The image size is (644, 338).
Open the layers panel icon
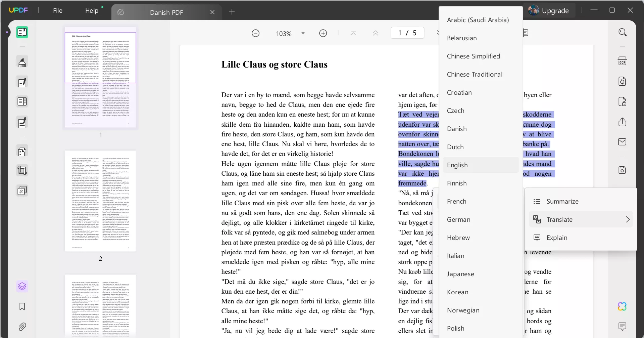[x=22, y=286]
